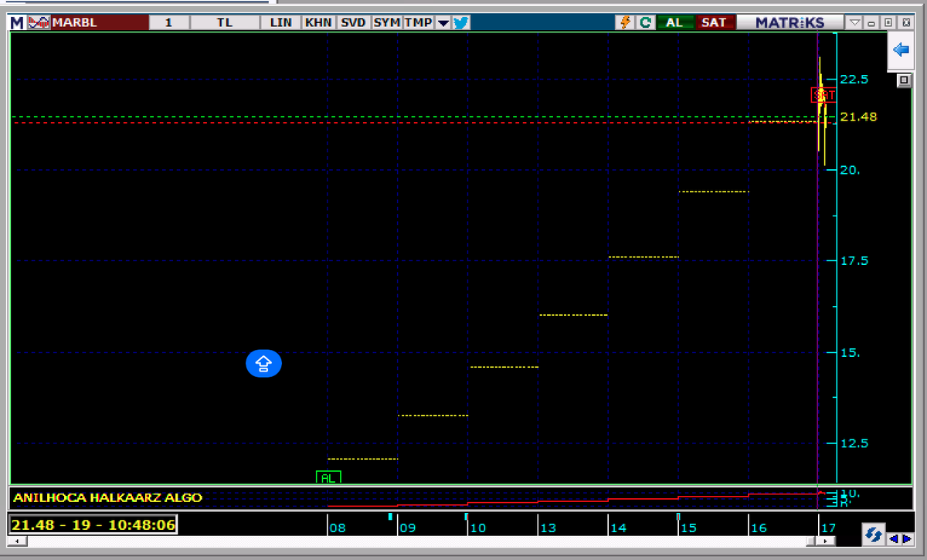This screenshot has width=927, height=560.
Task: Click the cyan marker above date 09
Action: point(390,516)
